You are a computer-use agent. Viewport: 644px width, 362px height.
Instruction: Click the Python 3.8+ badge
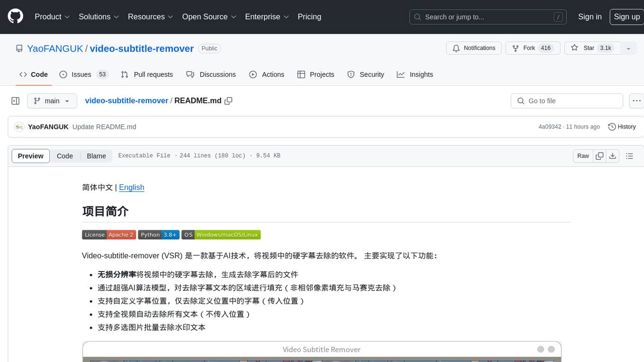159,235
